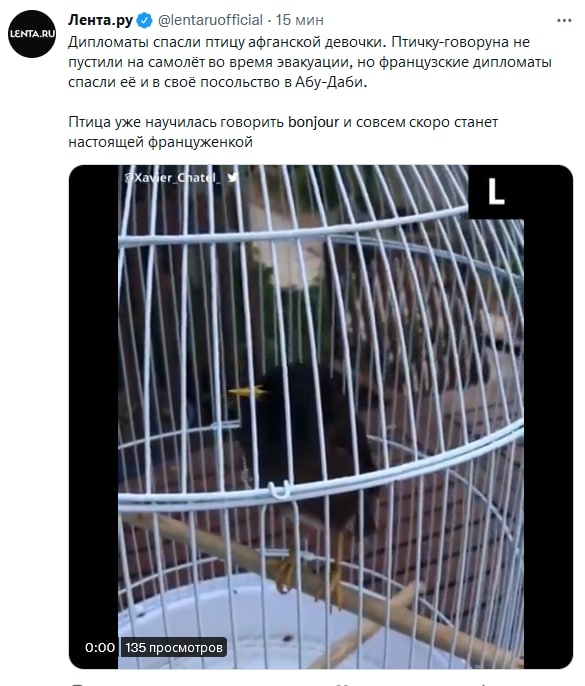Click the 0:00 video time indicator
The width and height of the screenshot is (585, 686).
pos(100,647)
